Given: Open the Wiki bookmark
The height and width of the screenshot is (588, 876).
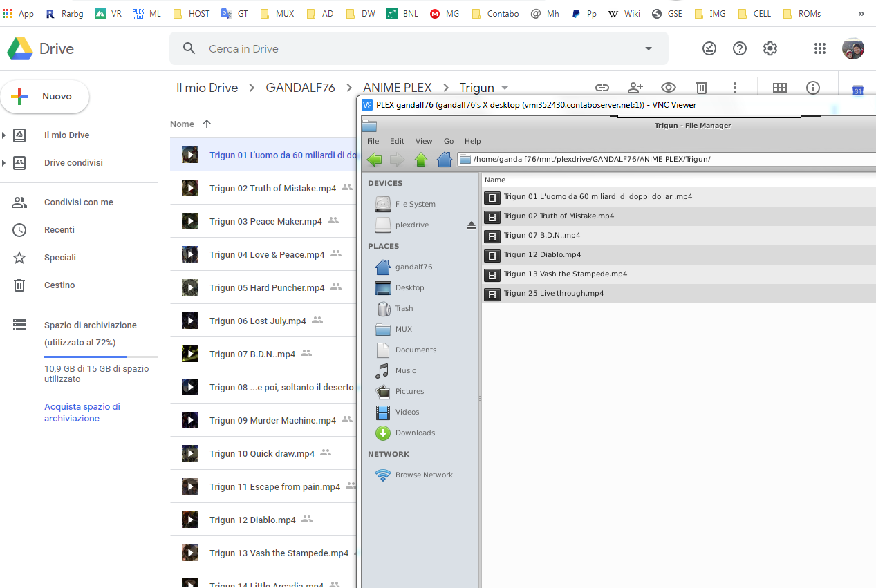Looking at the screenshot, I should [x=624, y=14].
